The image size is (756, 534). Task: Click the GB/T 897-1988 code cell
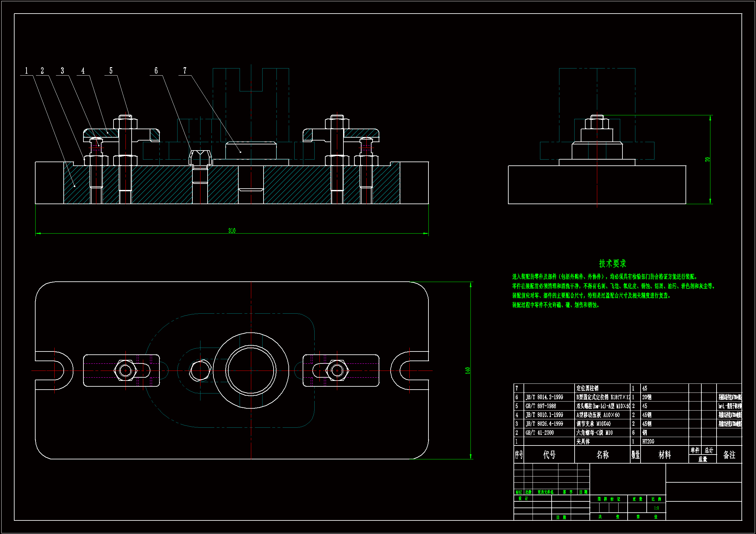pyautogui.click(x=541, y=406)
